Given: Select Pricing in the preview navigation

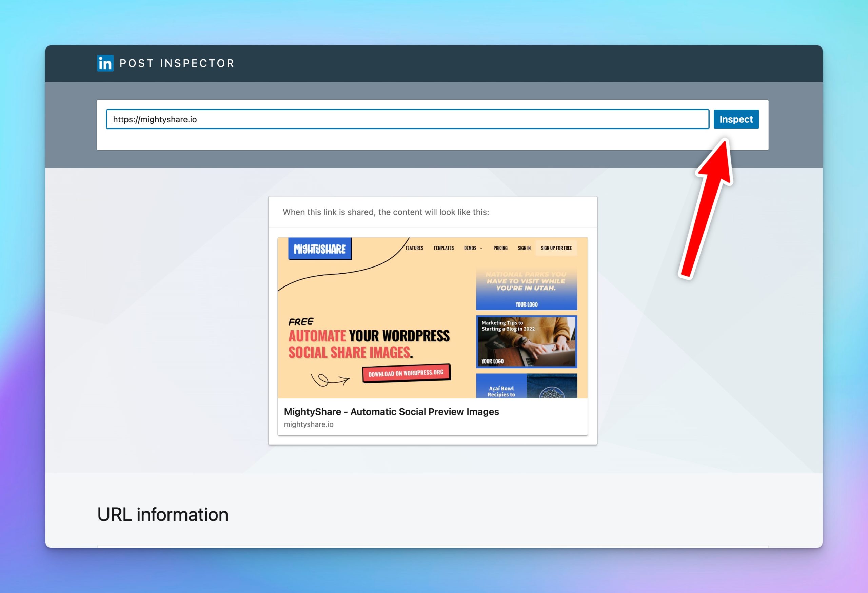Looking at the screenshot, I should coord(500,248).
